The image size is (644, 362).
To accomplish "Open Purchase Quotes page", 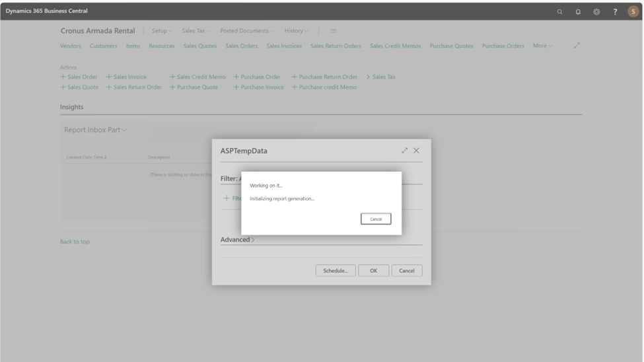I will pos(451,46).
